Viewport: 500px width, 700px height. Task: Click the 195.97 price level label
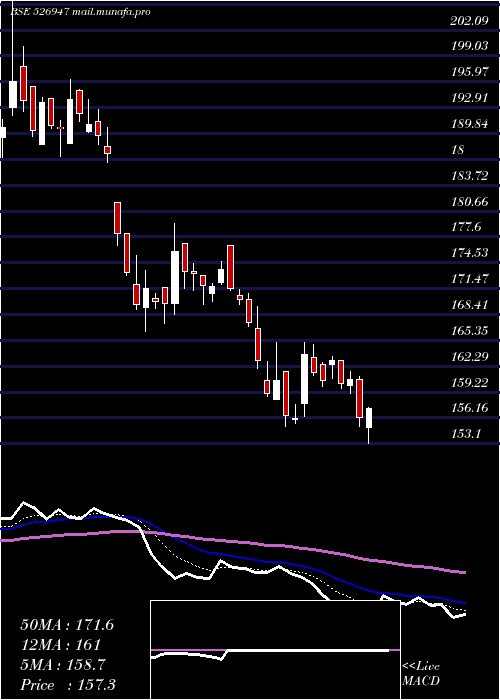(x=469, y=71)
